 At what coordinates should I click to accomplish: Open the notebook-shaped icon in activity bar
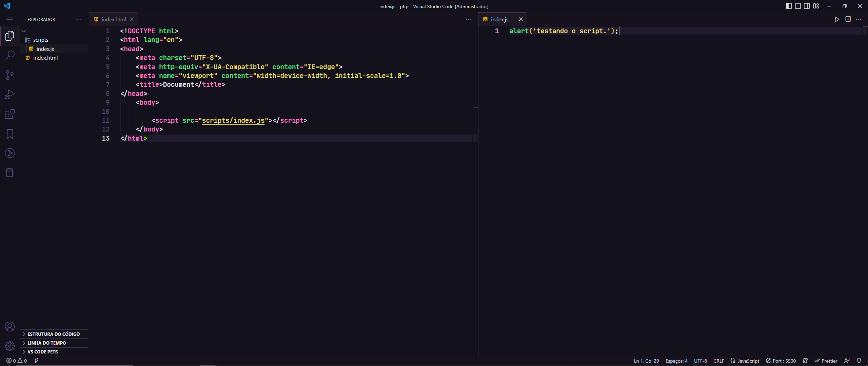pos(10,173)
